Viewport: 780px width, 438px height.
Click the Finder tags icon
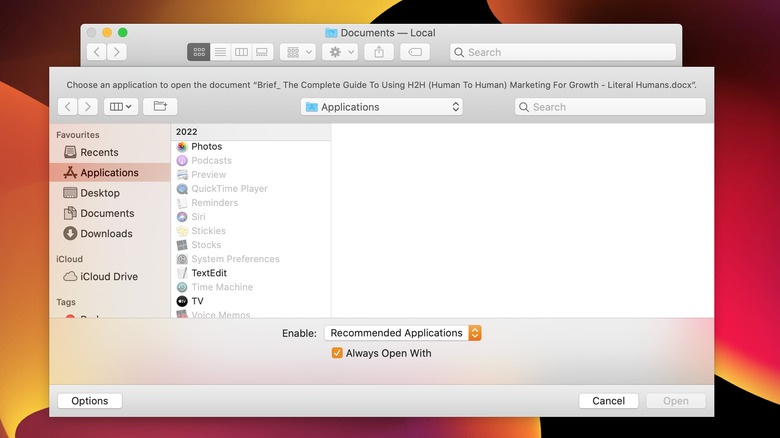click(x=416, y=52)
